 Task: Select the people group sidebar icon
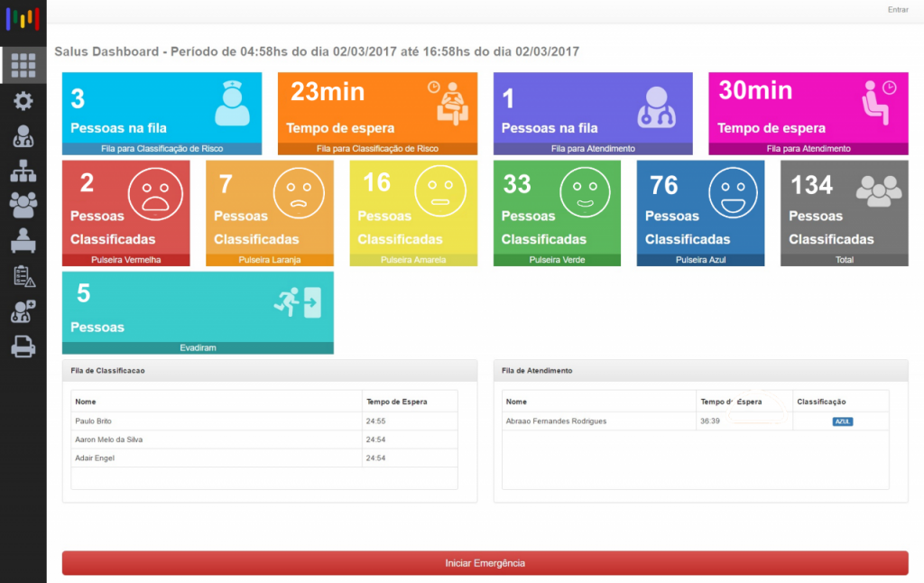point(23,205)
